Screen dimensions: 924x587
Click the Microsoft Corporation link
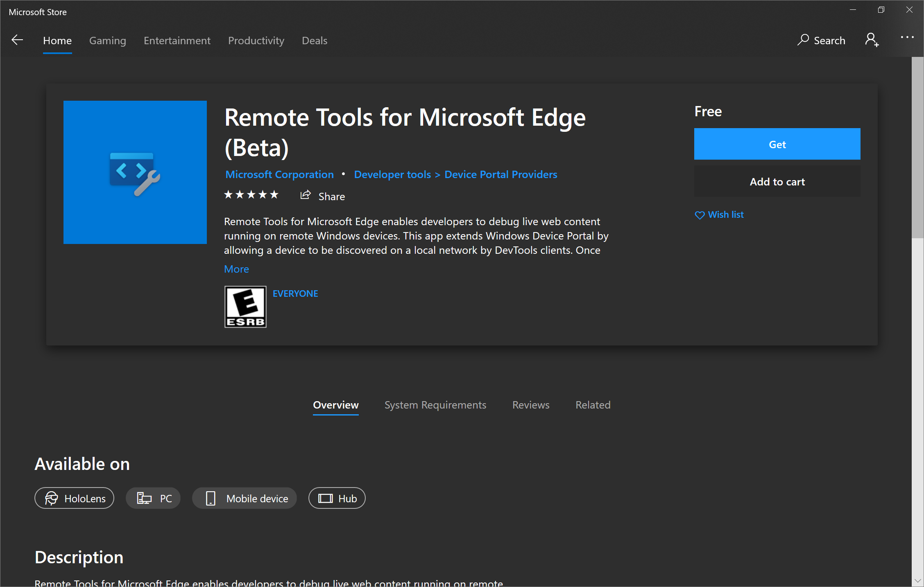(279, 174)
